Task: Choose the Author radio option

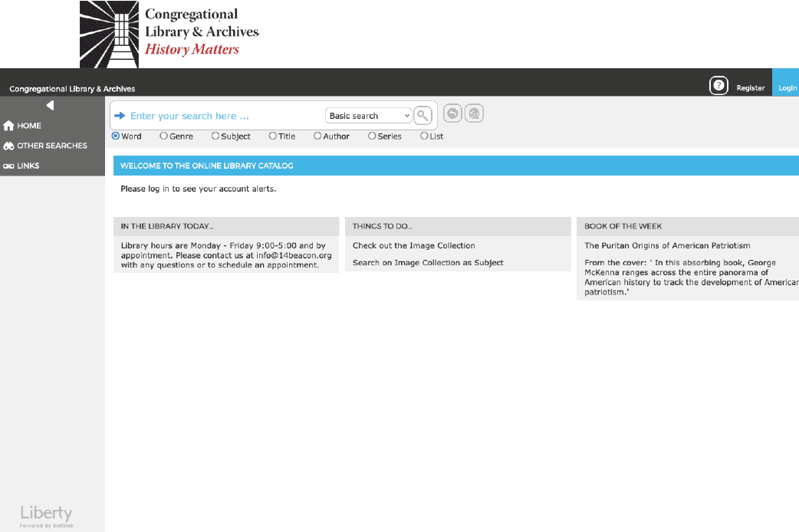Action: click(317, 136)
